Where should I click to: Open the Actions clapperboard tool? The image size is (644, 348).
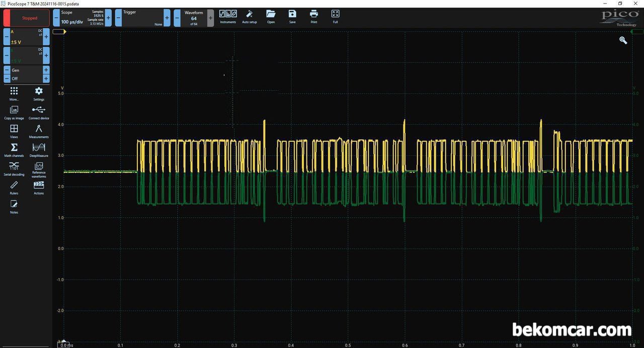click(39, 187)
